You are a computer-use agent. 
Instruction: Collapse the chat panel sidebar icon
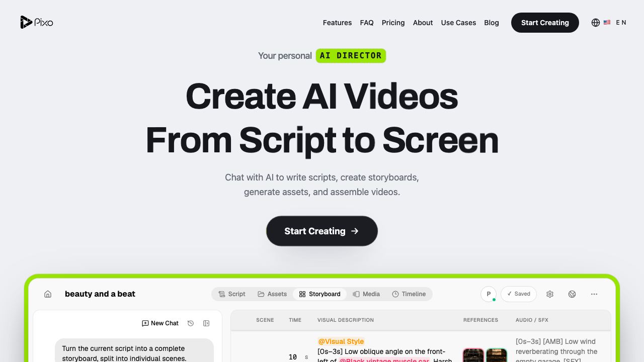coord(206,323)
